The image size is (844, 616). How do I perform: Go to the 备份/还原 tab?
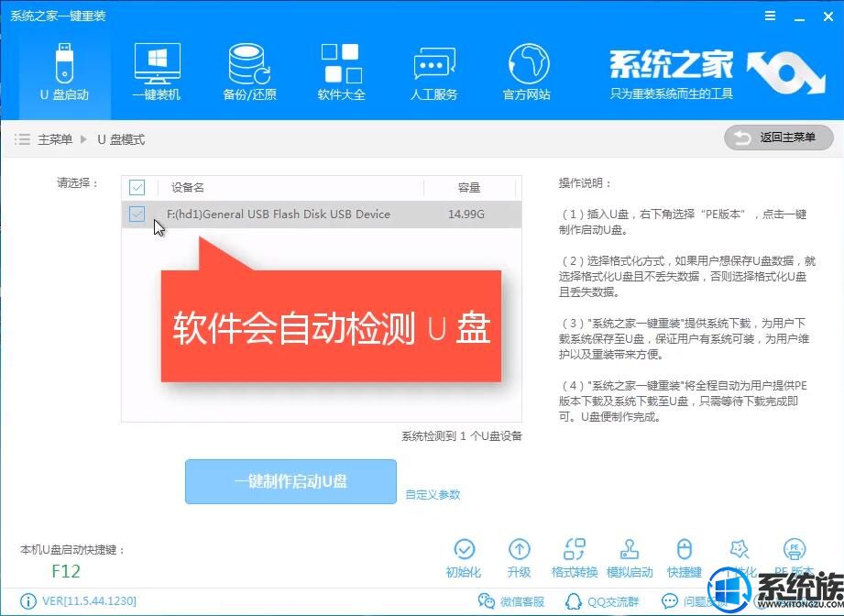[x=250, y=72]
